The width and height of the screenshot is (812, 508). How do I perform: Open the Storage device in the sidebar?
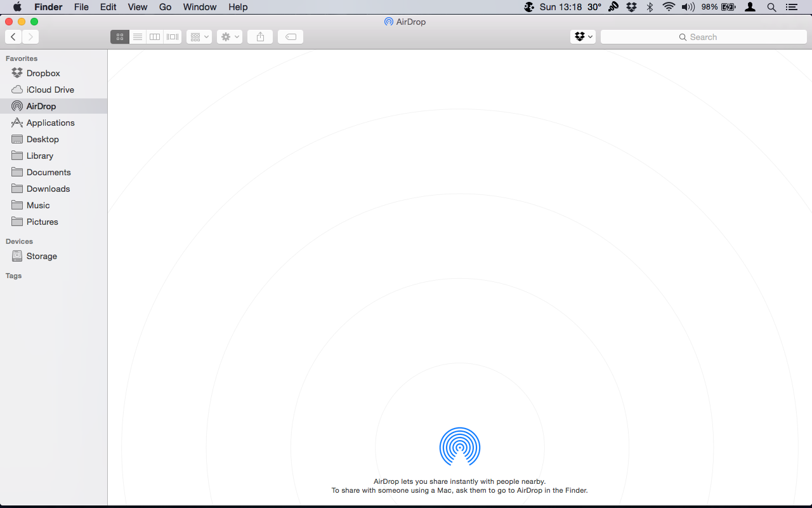(53, 256)
